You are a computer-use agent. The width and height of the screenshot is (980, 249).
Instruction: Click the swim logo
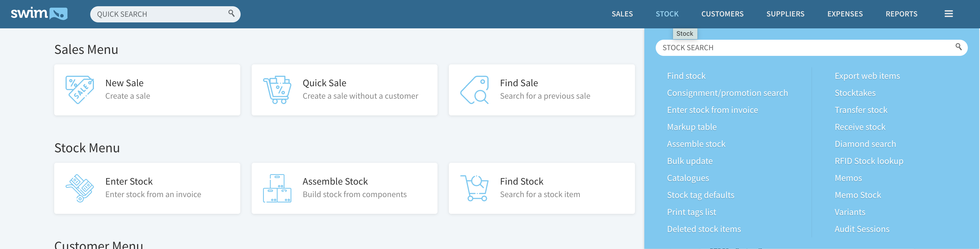point(39,14)
